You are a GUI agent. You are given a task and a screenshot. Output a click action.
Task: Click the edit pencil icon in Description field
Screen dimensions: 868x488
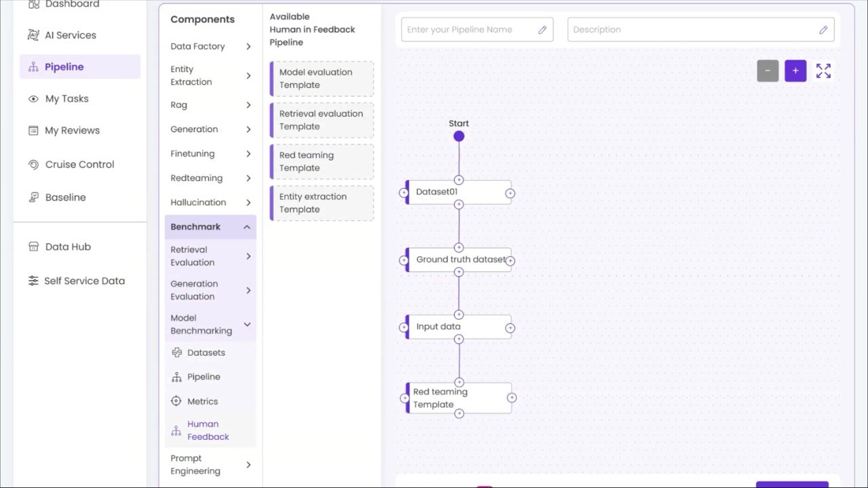pyautogui.click(x=823, y=30)
